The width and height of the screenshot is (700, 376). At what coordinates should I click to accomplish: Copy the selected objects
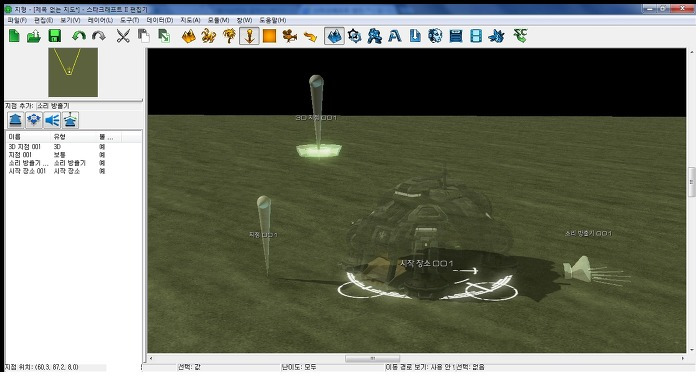143,36
